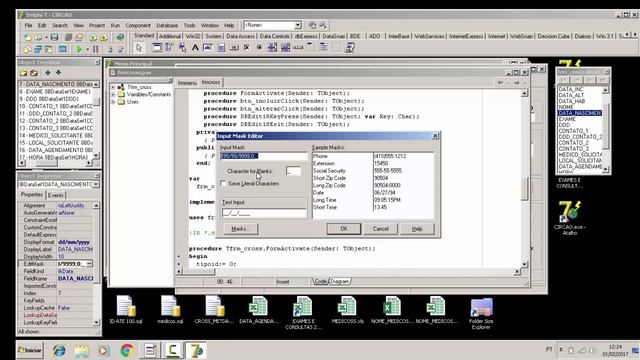Open Chrome from the taskbar

click(x=127, y=351)
